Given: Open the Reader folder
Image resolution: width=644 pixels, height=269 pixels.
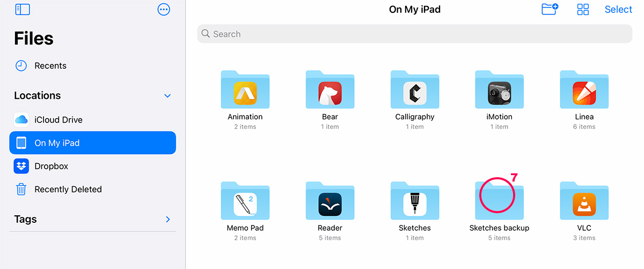Looking at the screenshot, I should (330, 201).
